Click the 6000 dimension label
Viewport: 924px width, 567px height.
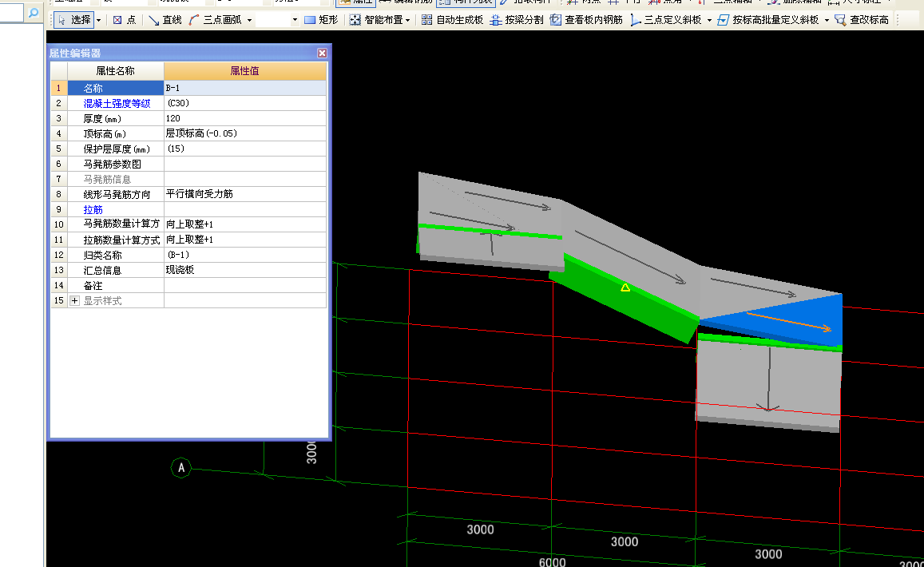pyautogui.click(x=552, y=561)
